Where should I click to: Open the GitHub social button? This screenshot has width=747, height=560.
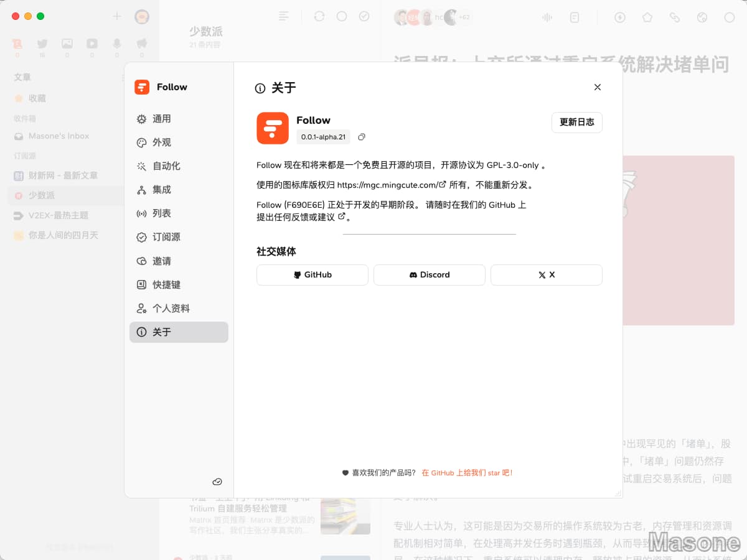[x=312, y=275]
